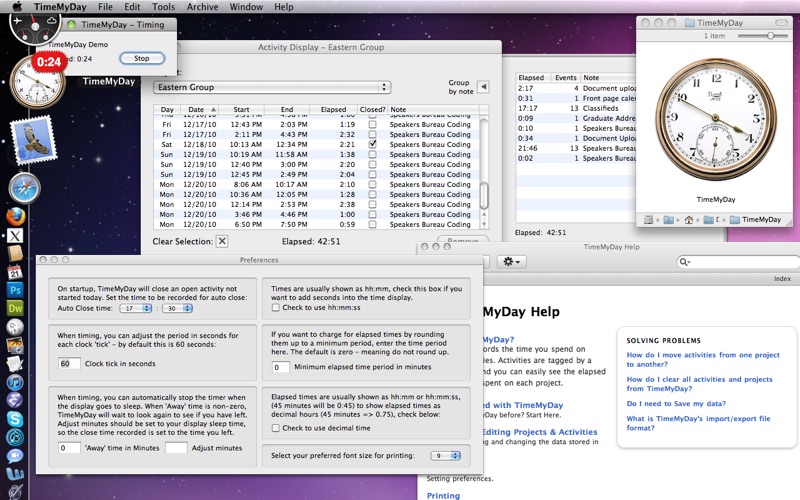Image resolution: width=800 pixels, height=500 pixels.
Task: Check to use hh:mm:ss
Action: tap(276, 308)
